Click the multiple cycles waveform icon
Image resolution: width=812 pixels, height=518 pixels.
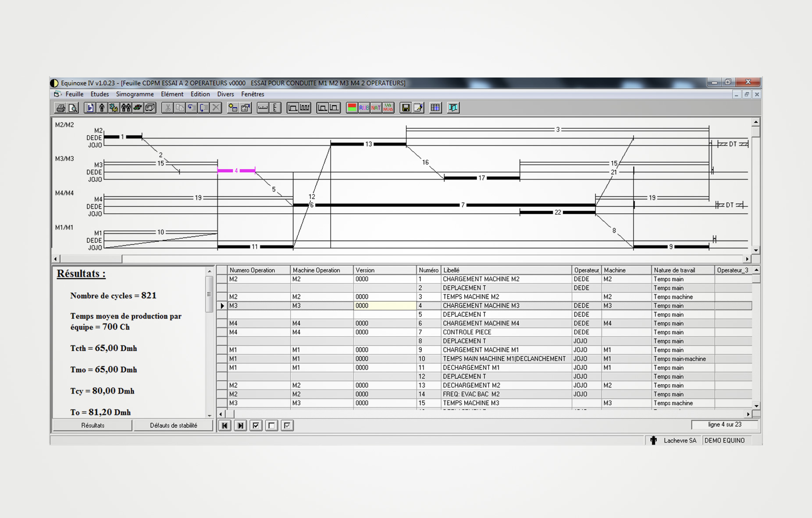point(305,108)
